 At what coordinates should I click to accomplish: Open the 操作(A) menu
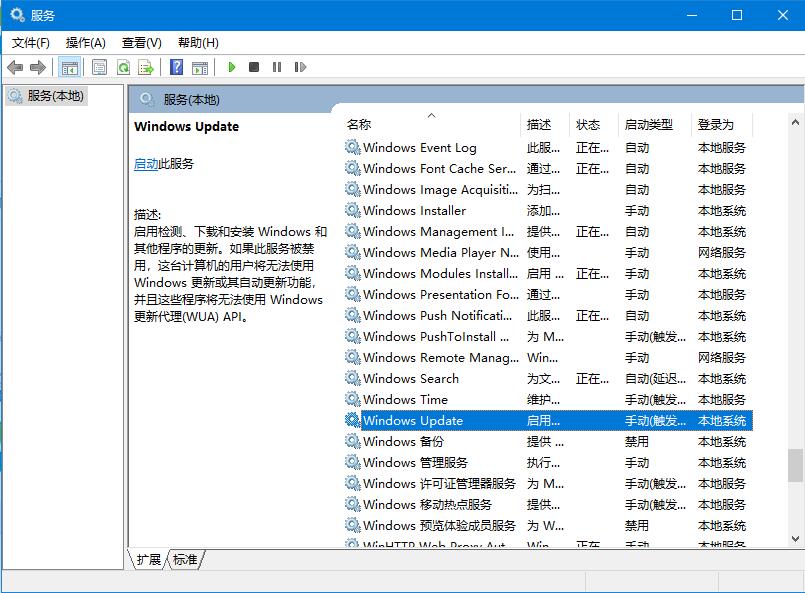coord(86,43)
